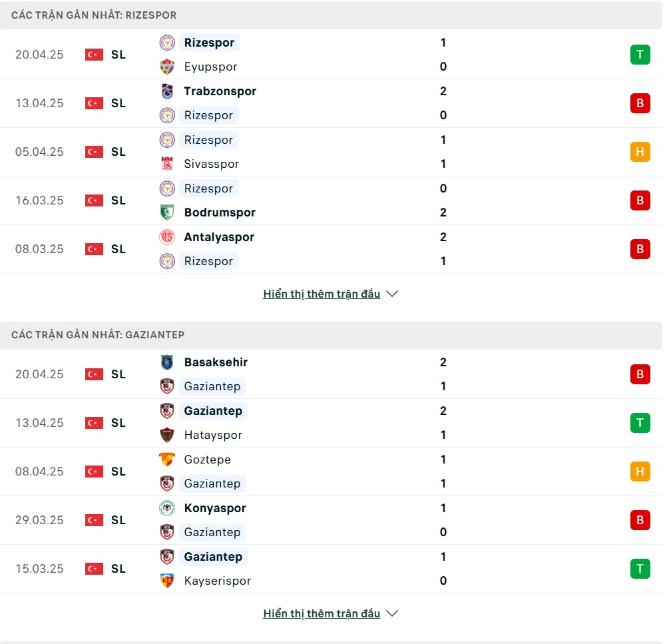The height and width of the screenshot is (644, 665).
Task: Click green T result badge for Rizespor-Eyupspor
Action: 640,55
